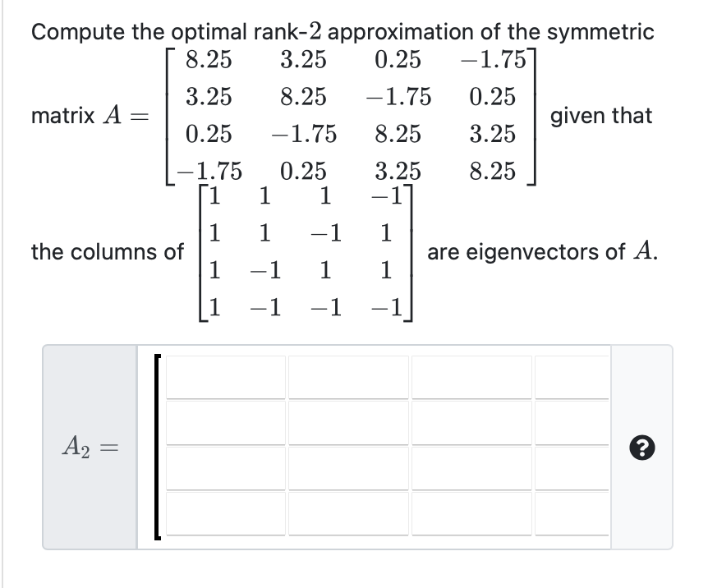Screen dimensions: 708x588
Task: Click the second row, first column matrix cell
Action: pos(223,424)
